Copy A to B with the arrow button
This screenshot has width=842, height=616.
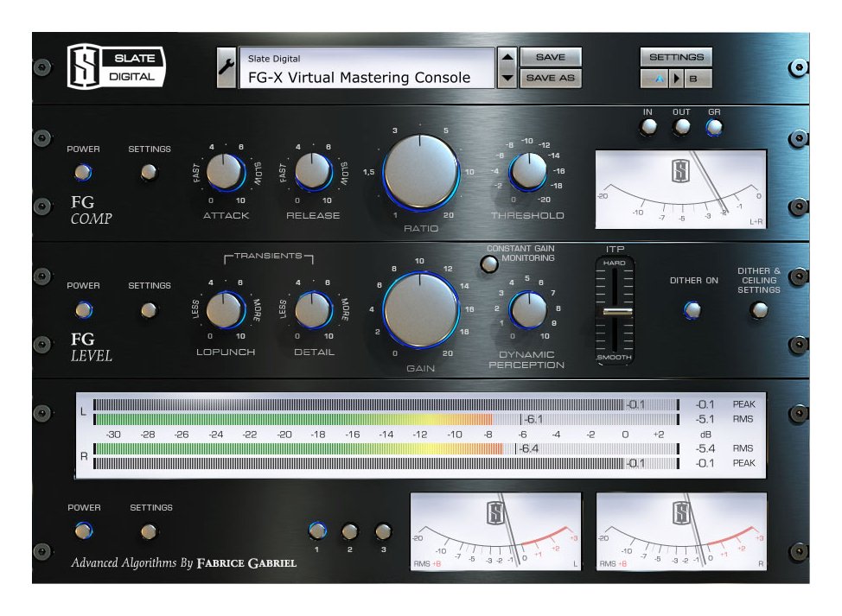(x=677, y=79)
